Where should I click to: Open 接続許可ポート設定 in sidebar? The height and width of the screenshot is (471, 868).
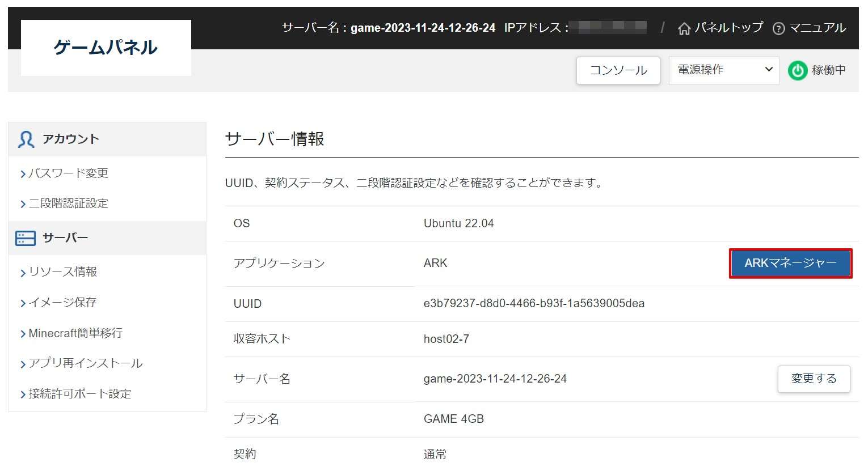pos(80,394)
